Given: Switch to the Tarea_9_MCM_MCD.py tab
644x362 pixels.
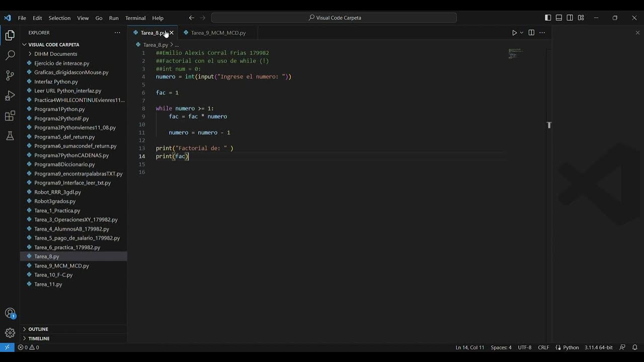Looking at the screenshot, I should pos(218,33).
